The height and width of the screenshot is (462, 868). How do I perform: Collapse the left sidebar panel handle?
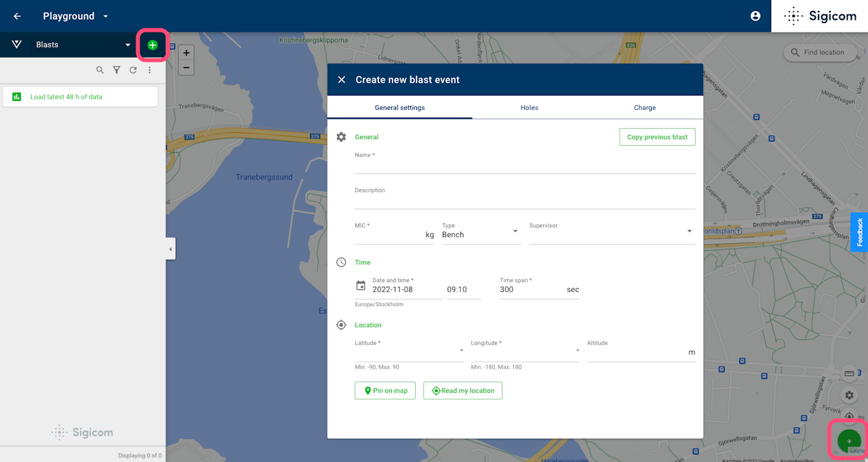[x=170, y=249]
